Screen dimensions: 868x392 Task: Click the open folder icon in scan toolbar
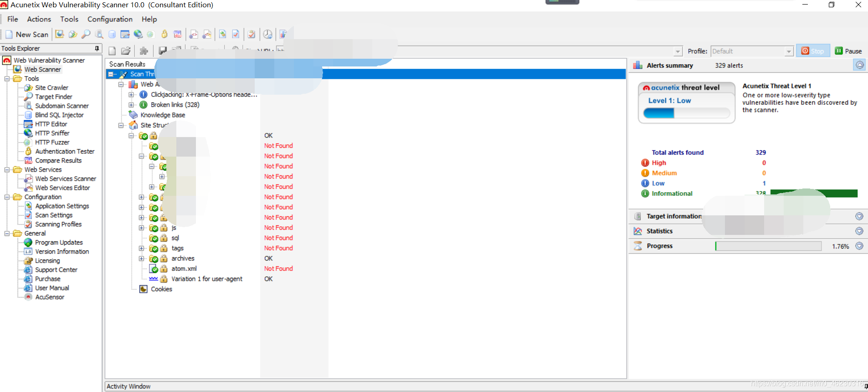click(x=126, y=51)
